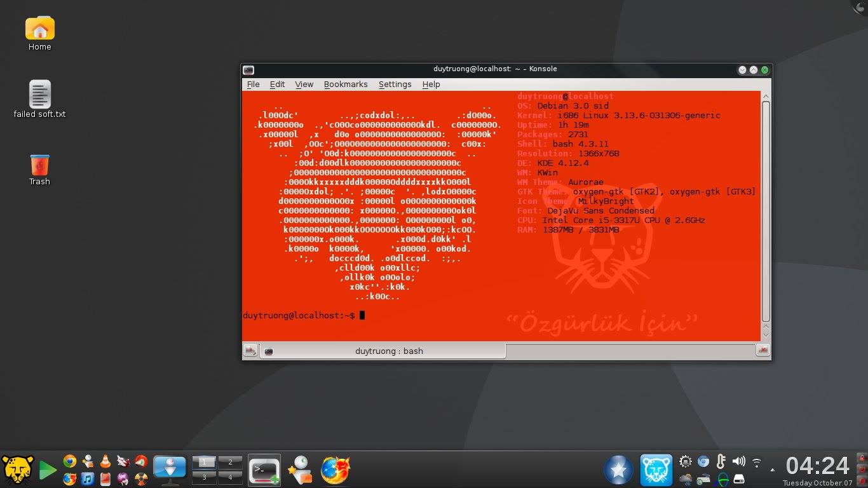Click 'MilkyBright' icon theme text

coord(606,201)
